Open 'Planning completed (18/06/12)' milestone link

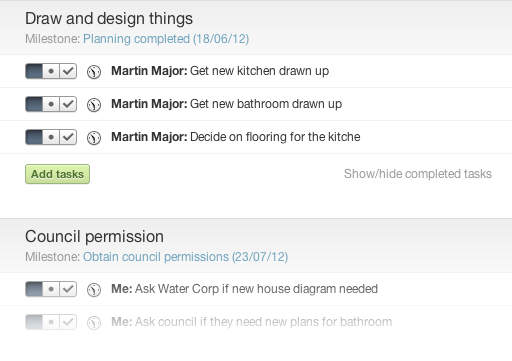coord(166,39)
